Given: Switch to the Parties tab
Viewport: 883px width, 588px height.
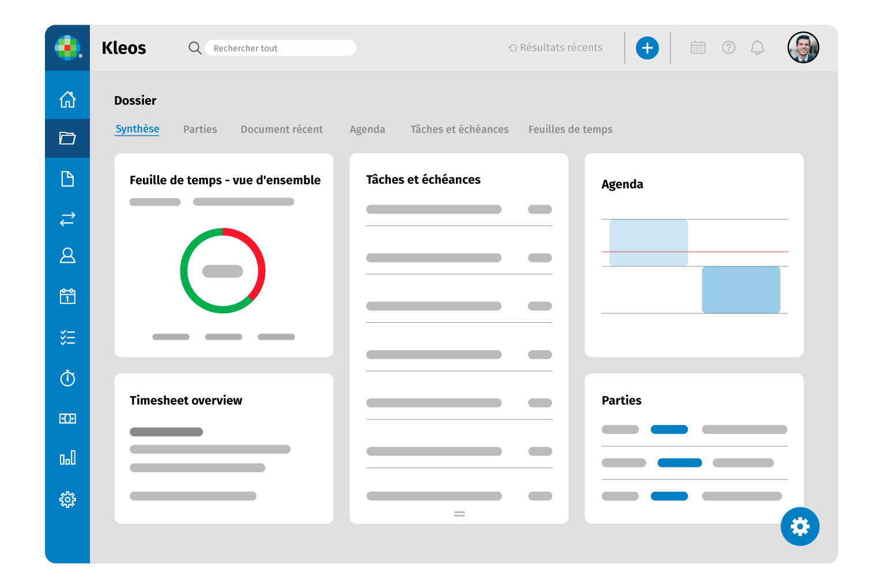Looking at the screenshot, I should (200, 130).
